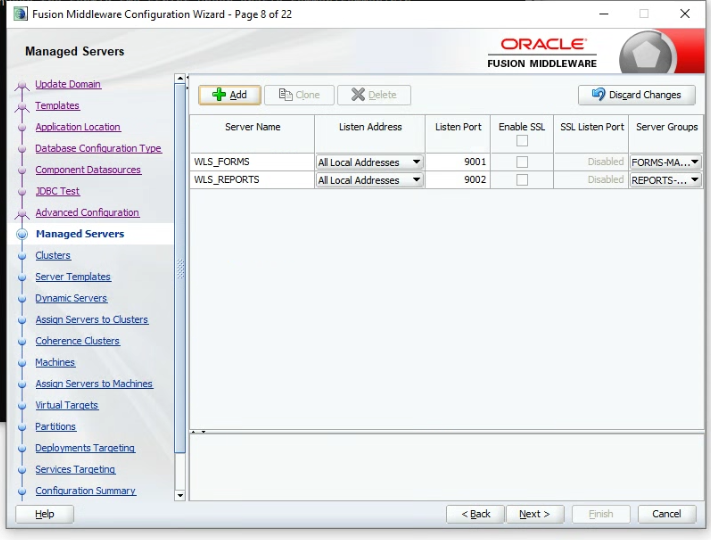This screenshot has height=540, width=711.
Task: Enable SSL for WLS_REPORTS server
Action: tap(522, 180)
